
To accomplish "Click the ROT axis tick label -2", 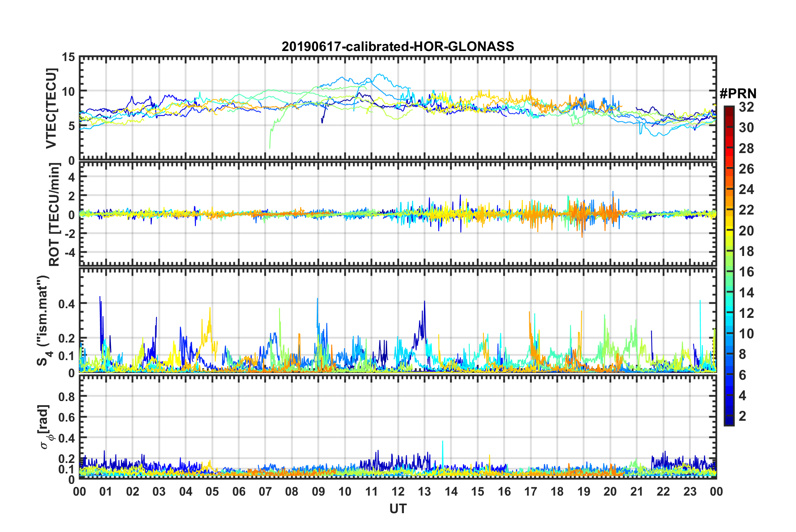I will coord(69,234).
